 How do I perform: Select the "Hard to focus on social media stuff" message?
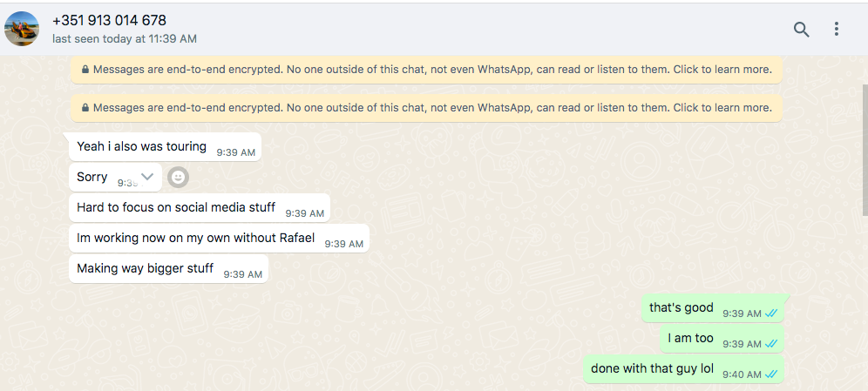[x=200, y=208]
